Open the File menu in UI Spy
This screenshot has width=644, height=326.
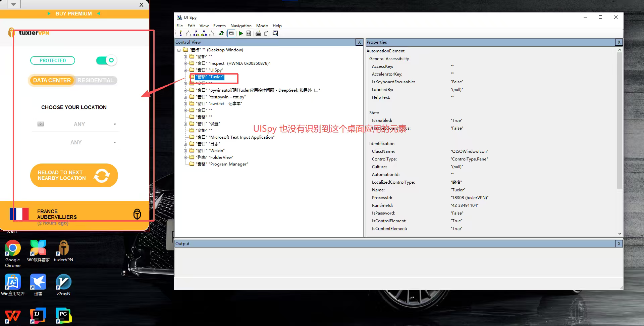(x=179, y=26)
